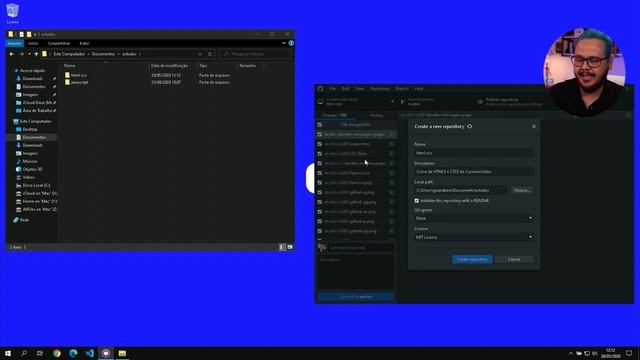Open the Current repository dropdown
The width and height of the screenshot is (640, 360).
coord(356,102)
